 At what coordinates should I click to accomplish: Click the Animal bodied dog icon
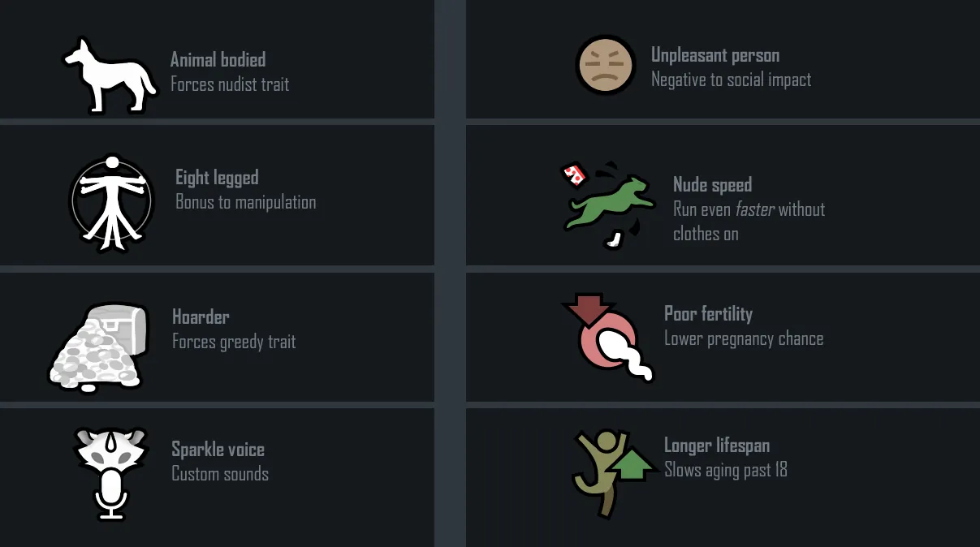[x=110, y=75]
